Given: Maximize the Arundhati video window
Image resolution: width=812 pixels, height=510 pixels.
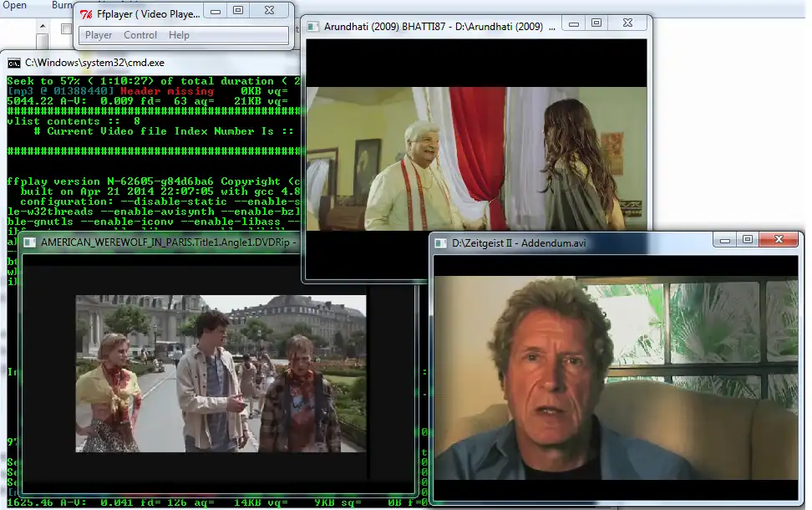Looking at the screenshot, I should [x=596, y=23].
